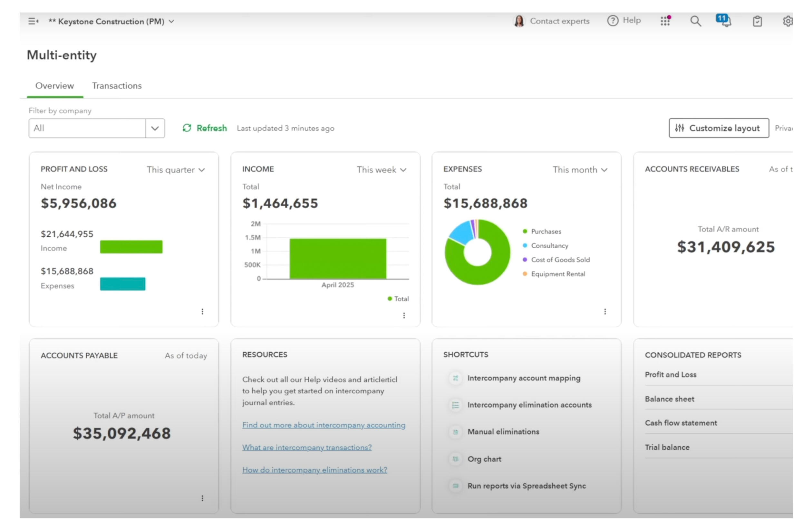Open Intercompany account mapping shortcut
This screenshot has height=531, width=812.
pyautogui.click(x=523, y=378)
